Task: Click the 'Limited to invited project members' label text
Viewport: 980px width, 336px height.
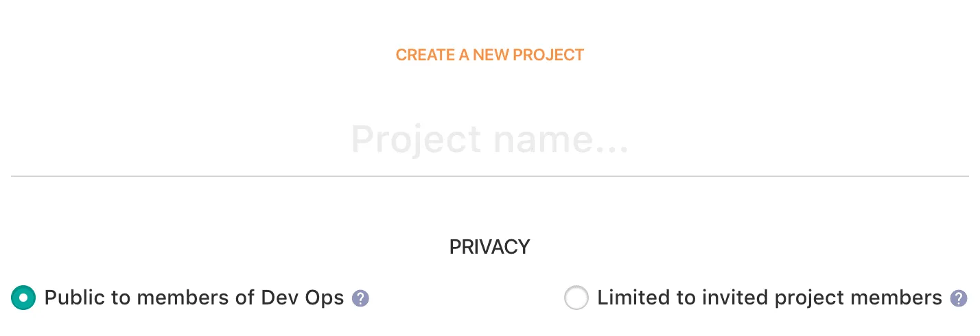Action: [769, 298]
